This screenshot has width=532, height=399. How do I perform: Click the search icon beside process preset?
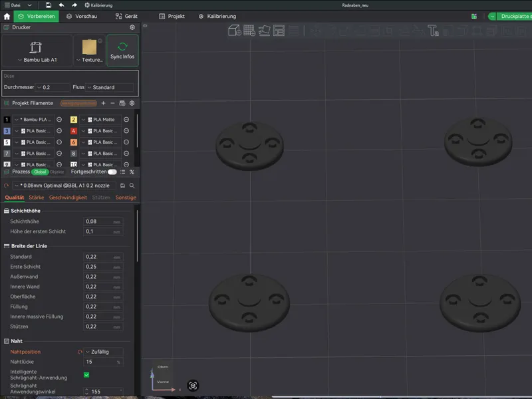click(132, 186)
